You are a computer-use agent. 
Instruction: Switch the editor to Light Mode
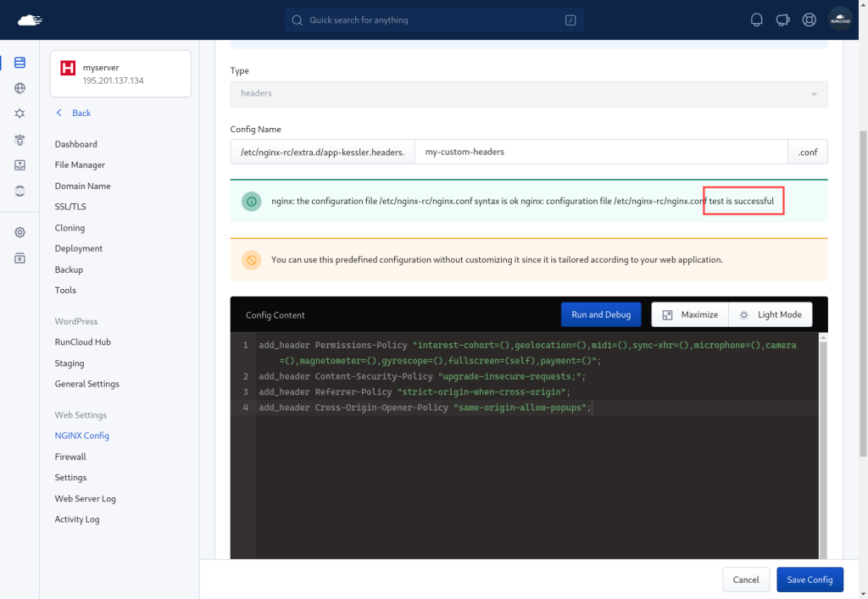[x=771, y=314]
